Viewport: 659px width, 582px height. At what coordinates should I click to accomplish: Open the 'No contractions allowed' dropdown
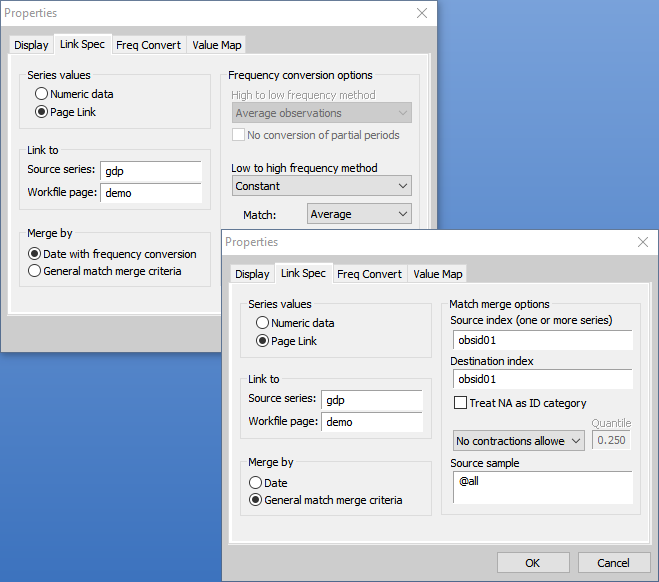click(x=518, y=441)
